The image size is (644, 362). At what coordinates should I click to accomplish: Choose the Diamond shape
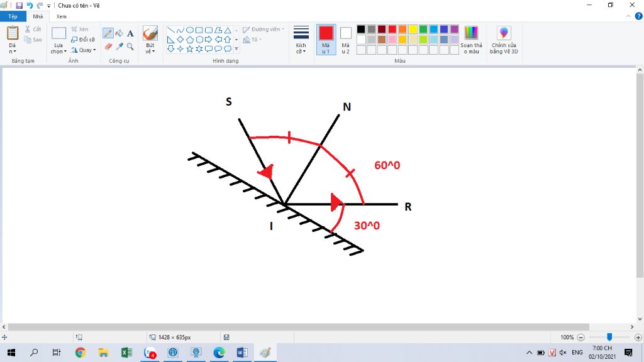click(180, 40)
